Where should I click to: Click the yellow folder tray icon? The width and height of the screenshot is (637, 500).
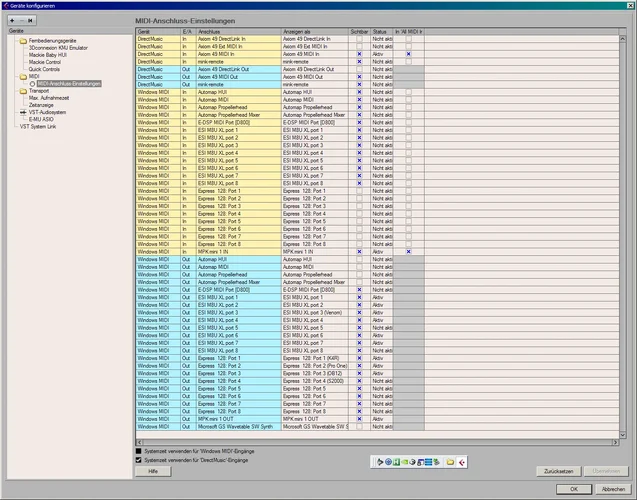450,462
